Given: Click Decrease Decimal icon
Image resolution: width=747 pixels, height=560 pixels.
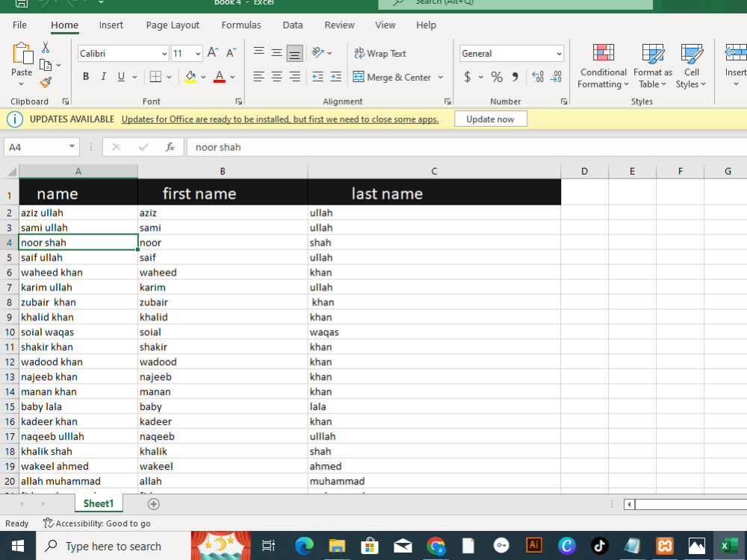Looking at the screenshot, I should (556, 77).
